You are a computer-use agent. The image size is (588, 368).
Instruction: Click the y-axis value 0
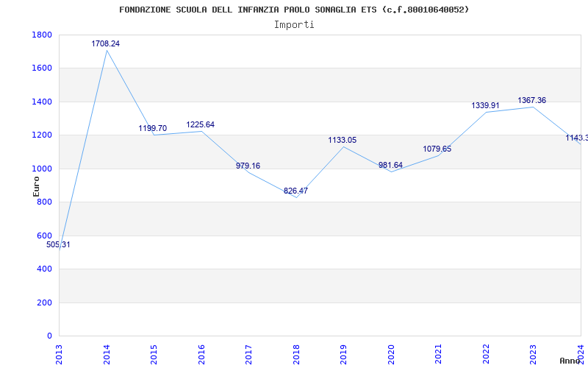point(49,336)
